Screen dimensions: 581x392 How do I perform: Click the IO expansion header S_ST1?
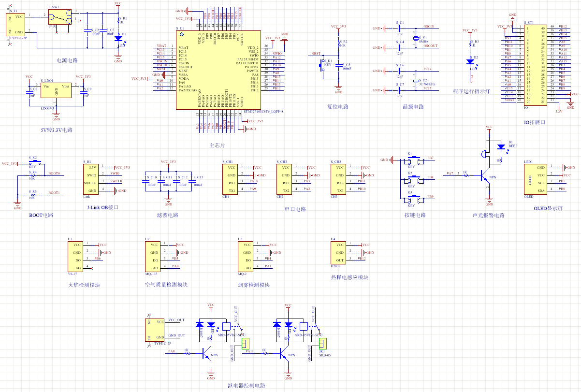[530, 64]
